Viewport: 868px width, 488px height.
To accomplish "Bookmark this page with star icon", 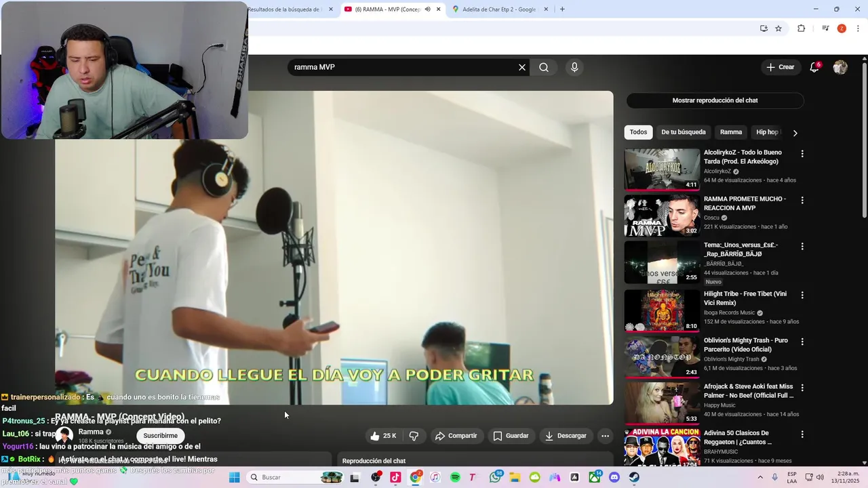I will (778, 28).
